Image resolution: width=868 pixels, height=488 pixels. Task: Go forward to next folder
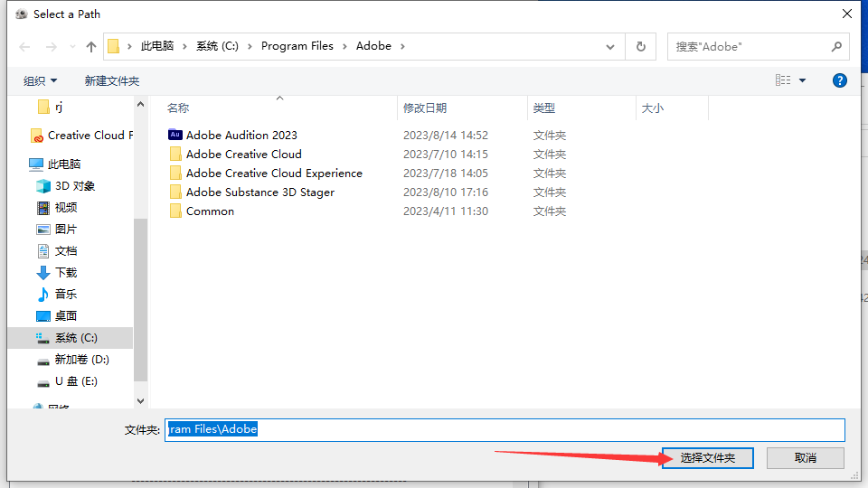click(x=51, y=47)
